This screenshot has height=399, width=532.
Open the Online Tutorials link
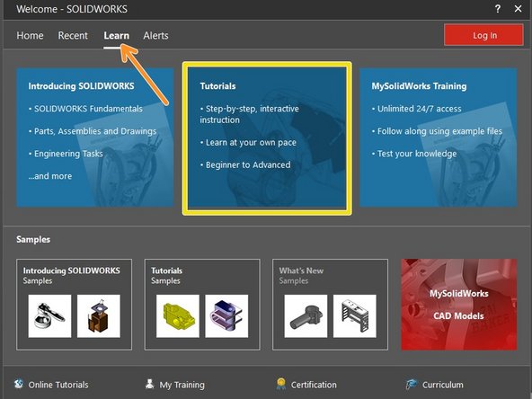coord(58,385)
